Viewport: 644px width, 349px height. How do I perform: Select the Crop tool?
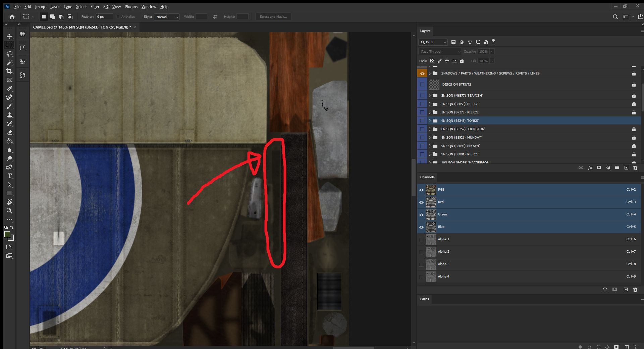(9, 71)
